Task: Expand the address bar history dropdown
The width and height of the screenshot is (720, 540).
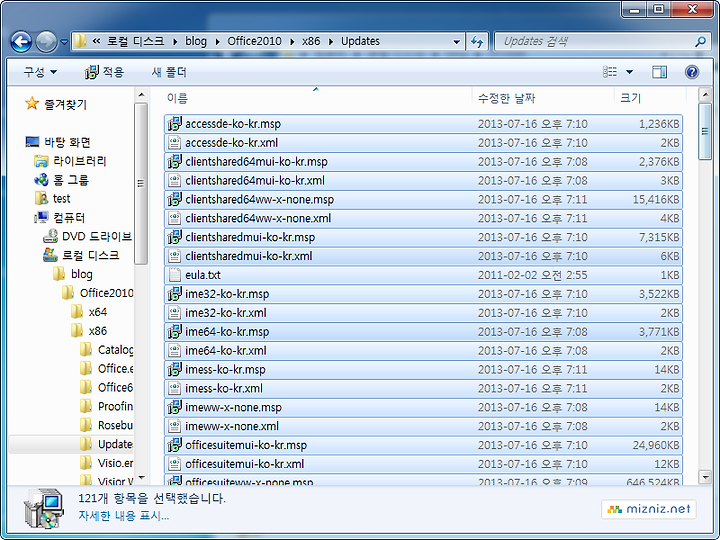Action: (x=456, y=42)
